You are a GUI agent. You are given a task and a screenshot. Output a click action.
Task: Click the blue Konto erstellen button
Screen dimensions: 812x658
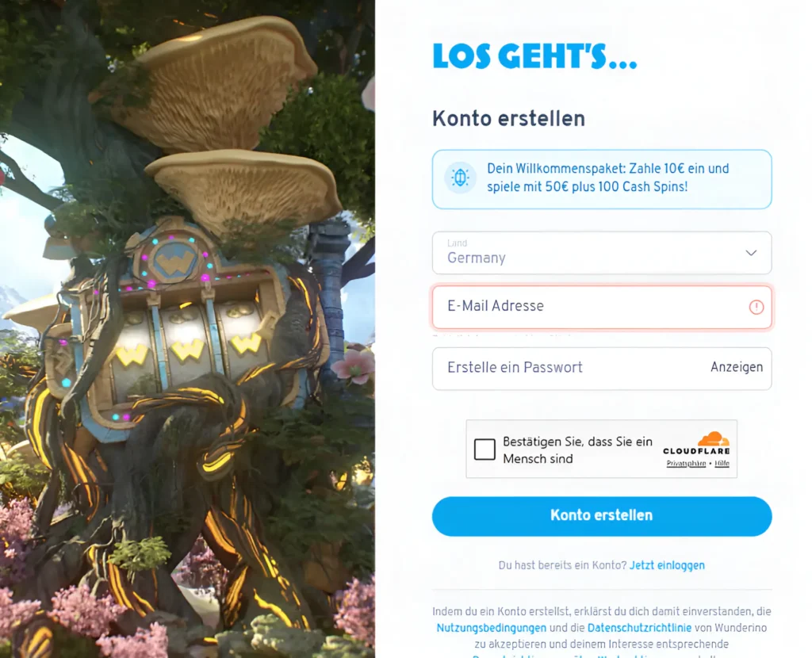602,515
